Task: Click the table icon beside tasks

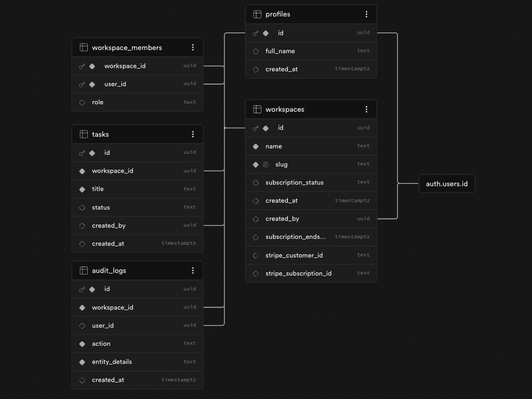Action: coord(84,135)
